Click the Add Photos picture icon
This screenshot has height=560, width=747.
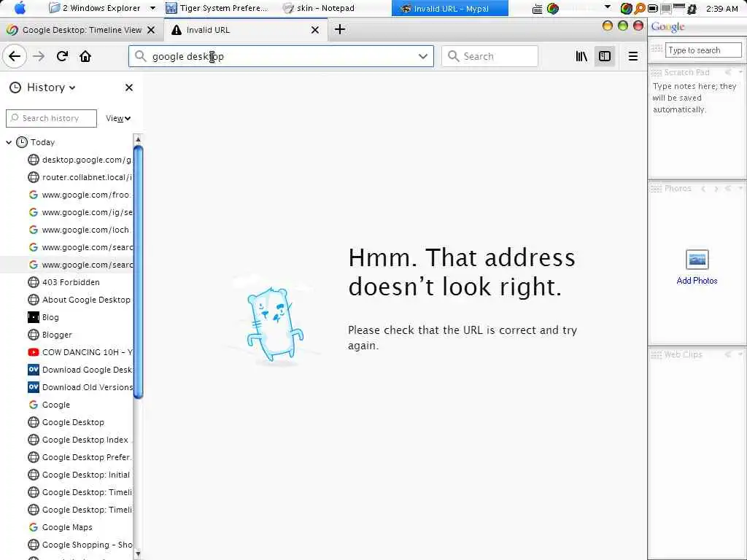pyautogui.click(x=697, y=260)
